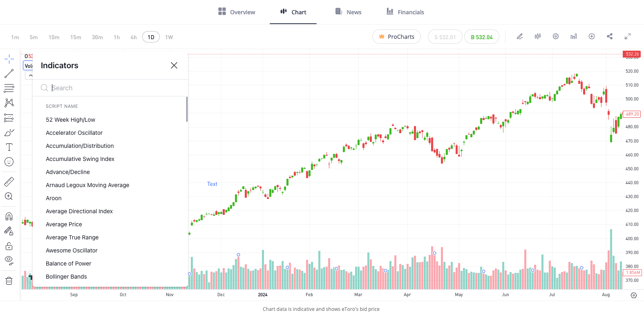Toggle lock all drawing tools
The image size is (644, 317).
(9, 246)
